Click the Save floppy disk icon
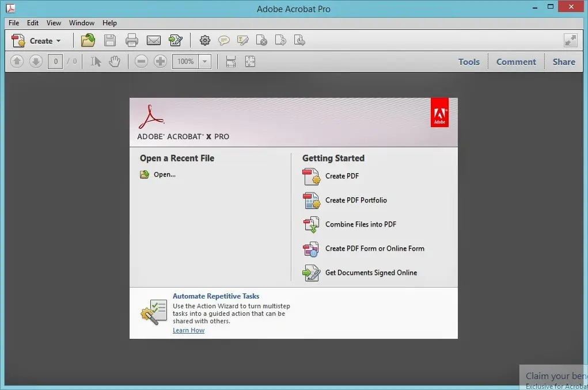This screenshot has width=588, height=390. tap(110, 40)
